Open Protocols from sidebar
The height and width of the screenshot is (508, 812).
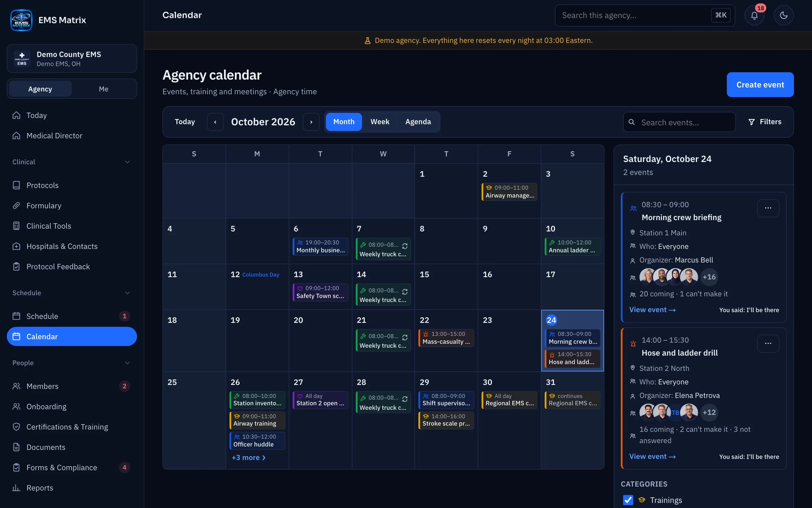[x=72, y=185]
